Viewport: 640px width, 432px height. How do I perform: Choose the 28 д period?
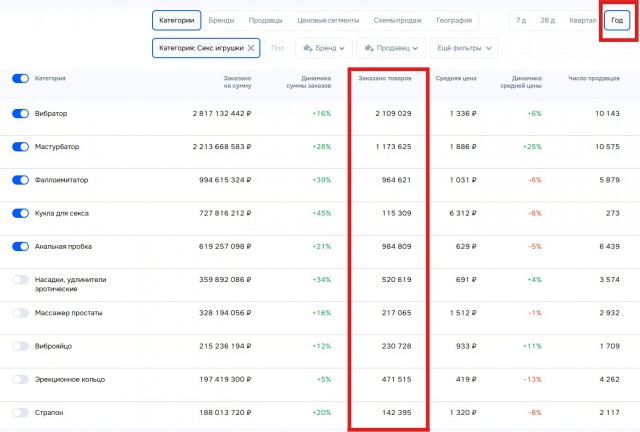(547, 20)
